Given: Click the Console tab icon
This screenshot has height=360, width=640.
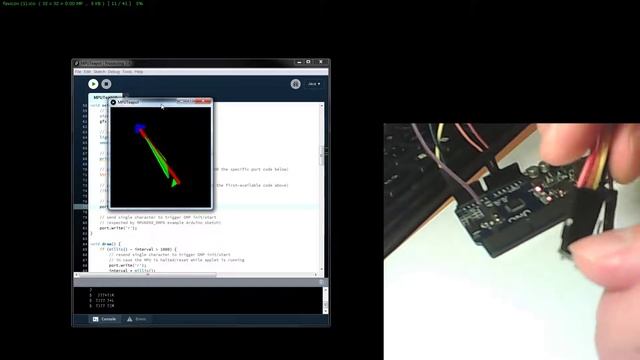Looking at the screenshot, I should coord(96,319).
